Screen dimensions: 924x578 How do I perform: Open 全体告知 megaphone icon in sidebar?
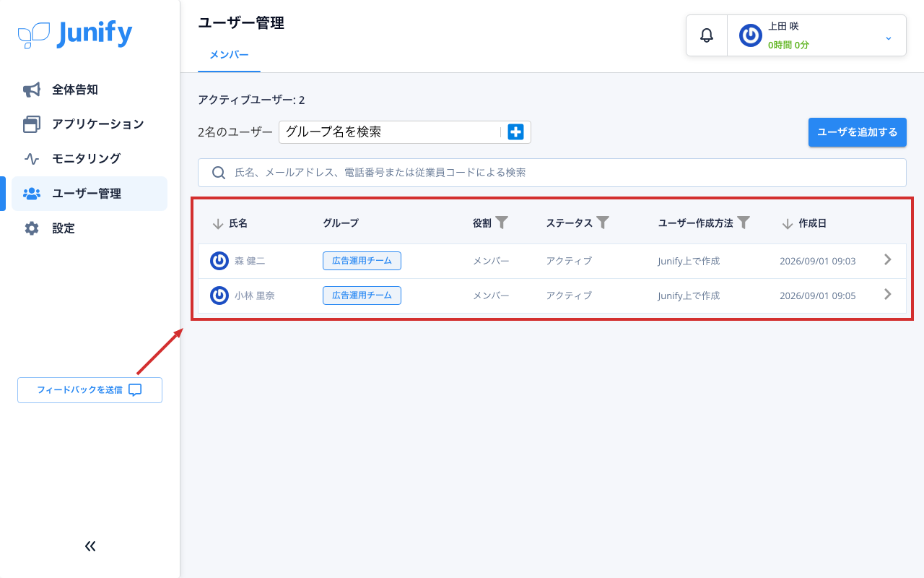31,90
